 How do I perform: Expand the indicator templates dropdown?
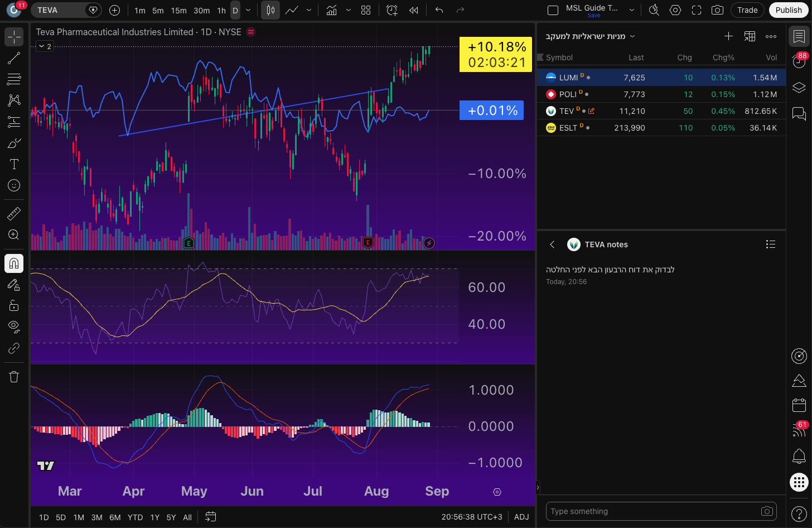click(349, 10)
